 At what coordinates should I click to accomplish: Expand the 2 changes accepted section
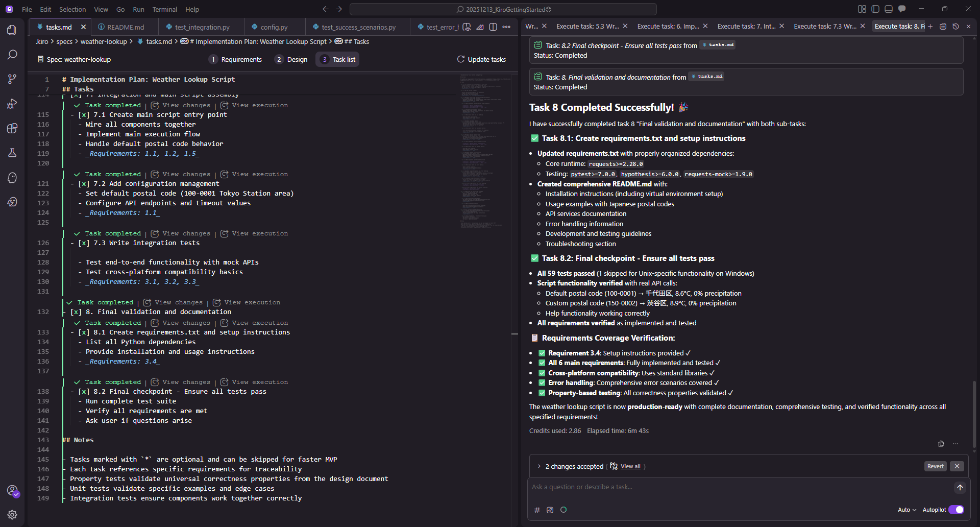coord(539,466)
